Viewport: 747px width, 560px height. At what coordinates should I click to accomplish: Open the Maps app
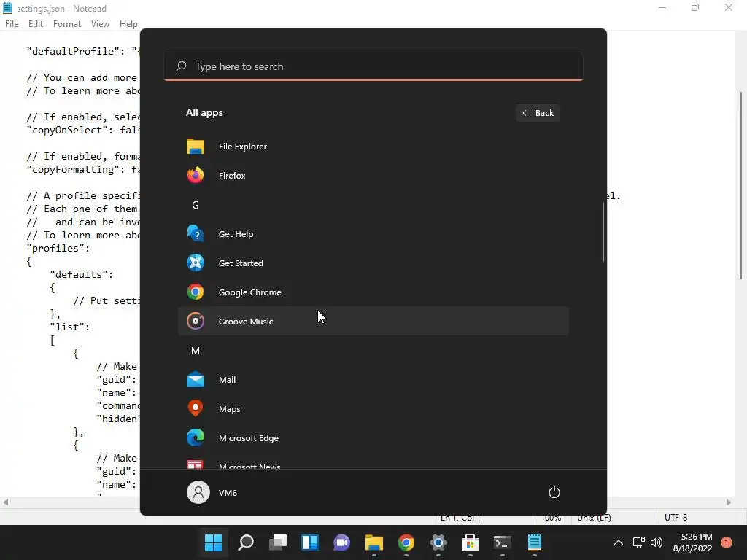coord(373,408)
